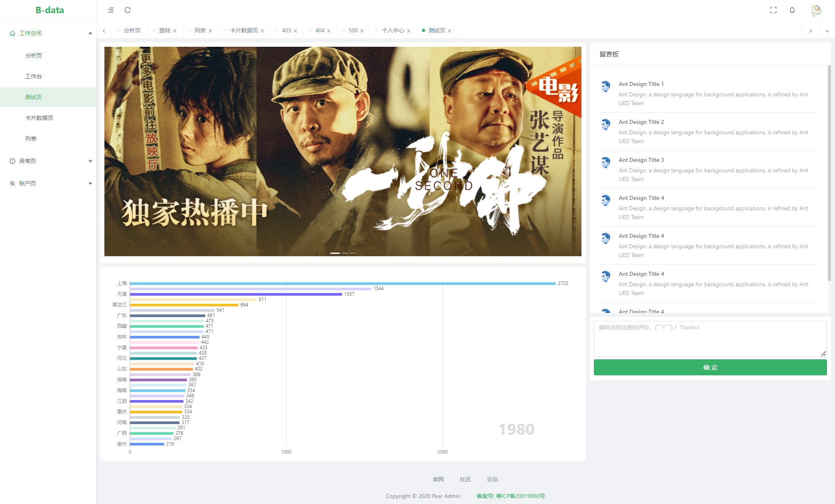
Task: Open 分析页 in the sidebar
Action: (48, 56)
